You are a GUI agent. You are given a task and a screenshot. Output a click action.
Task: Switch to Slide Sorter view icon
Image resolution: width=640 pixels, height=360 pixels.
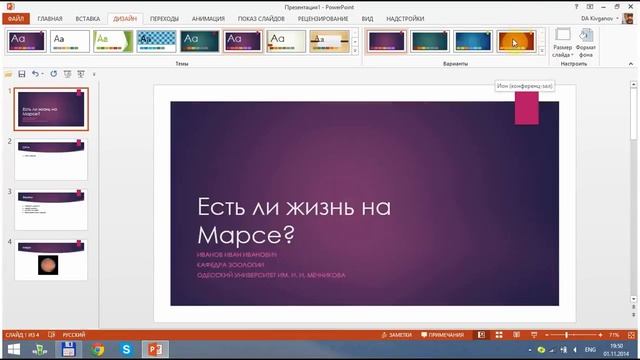pyautogui.click(x=499, y=335)
